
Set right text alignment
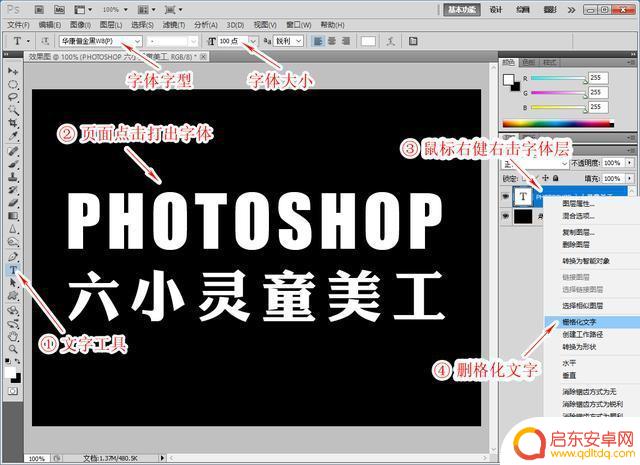346,41
